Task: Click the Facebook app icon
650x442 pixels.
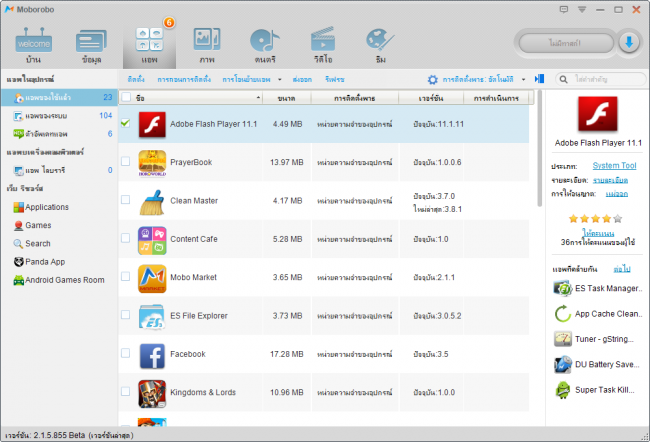Action: (x=152, y=356)
